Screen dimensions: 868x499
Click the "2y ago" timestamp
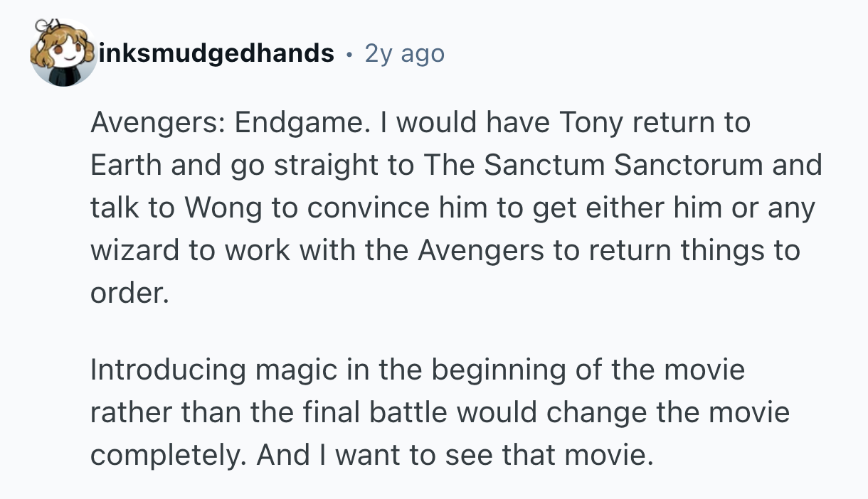[404, 53]
